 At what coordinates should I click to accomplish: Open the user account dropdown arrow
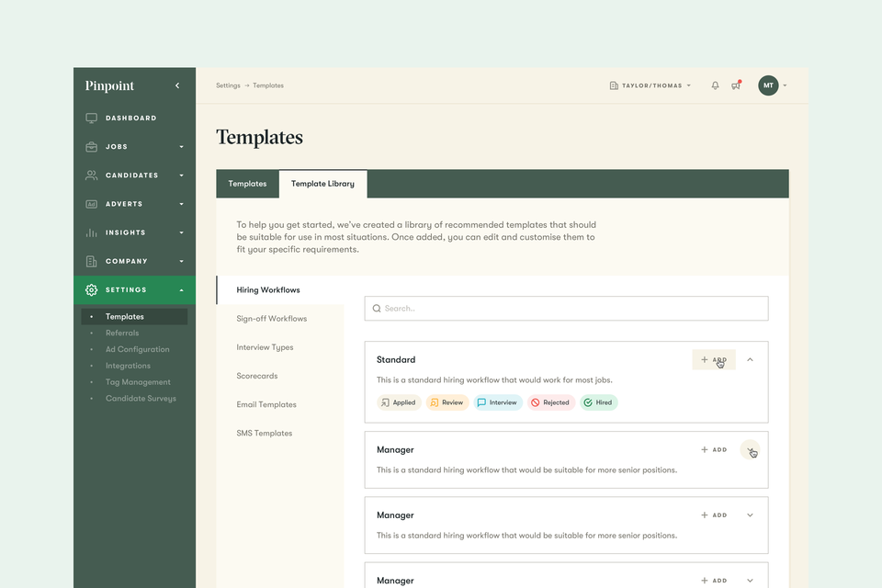click(x=785, y=85)
